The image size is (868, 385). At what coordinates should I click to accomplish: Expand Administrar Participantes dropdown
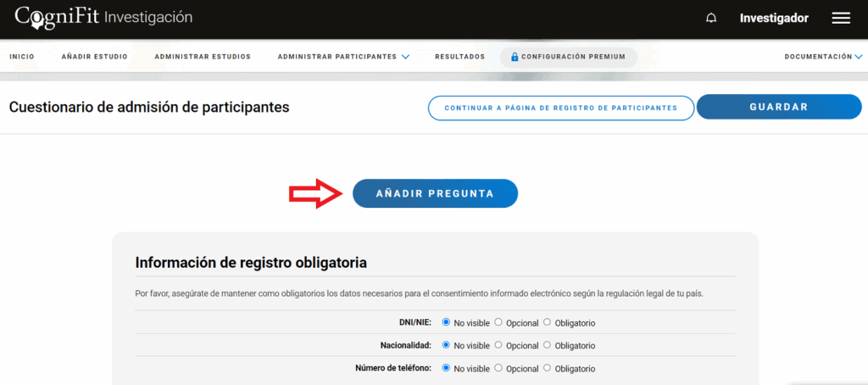click(x=343, y=57)
